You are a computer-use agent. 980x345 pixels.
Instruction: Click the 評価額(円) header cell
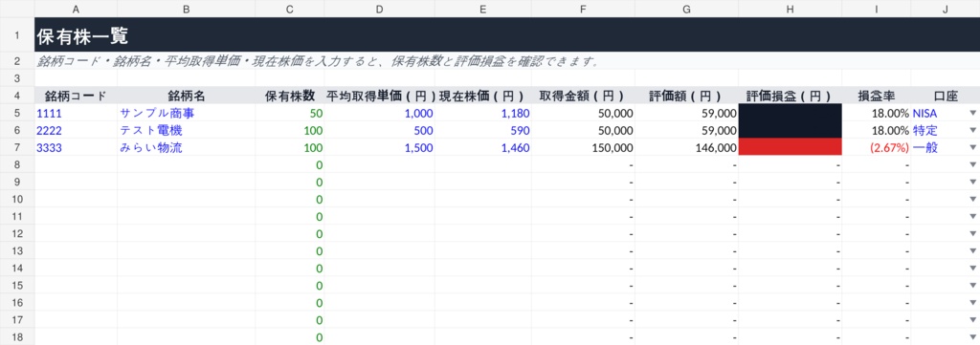pos(686,96)
